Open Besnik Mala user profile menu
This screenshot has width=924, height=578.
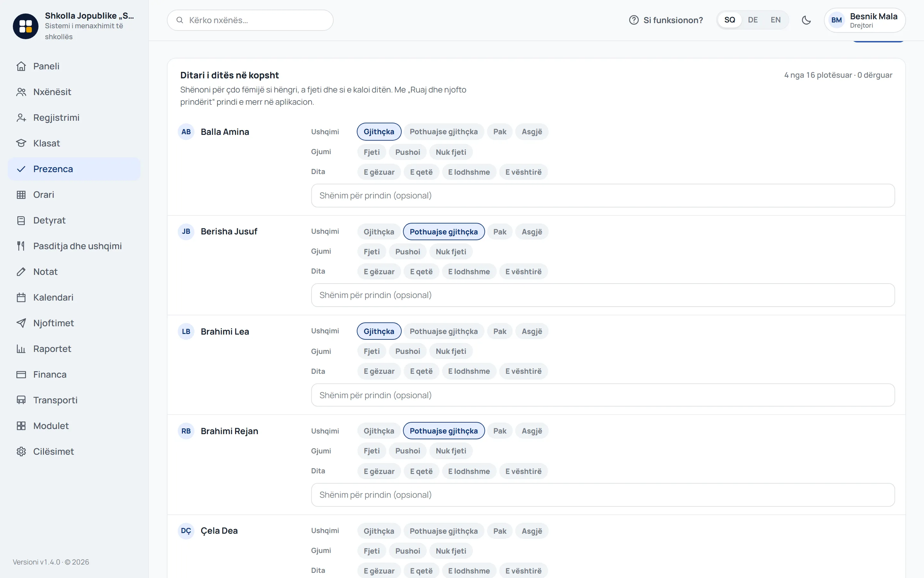click(x=864, y=20)
